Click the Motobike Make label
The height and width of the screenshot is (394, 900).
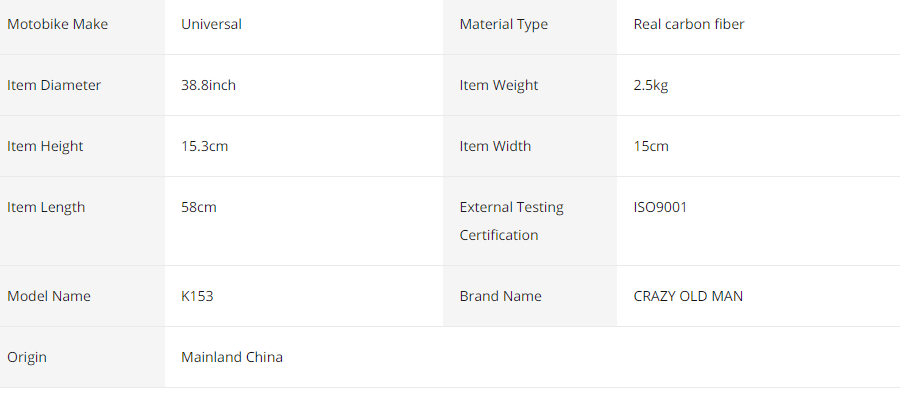click(x=57, y=24)
